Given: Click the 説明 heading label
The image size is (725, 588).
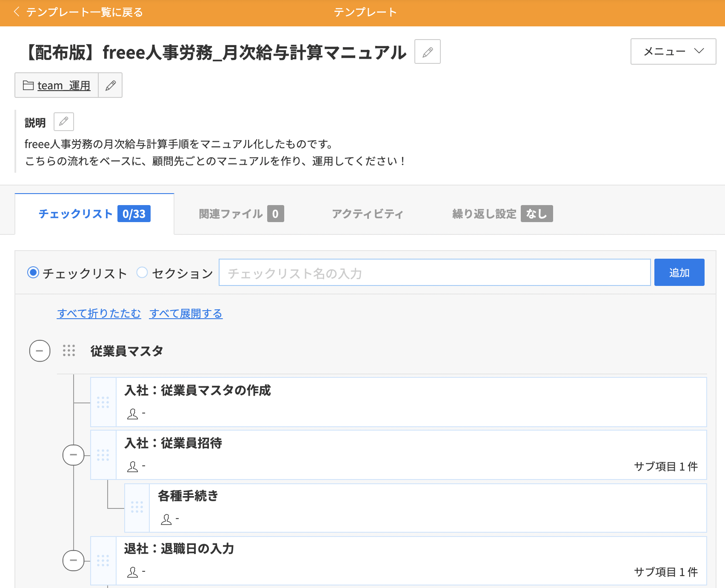Looking at the screenshot, I should [35, 123].
